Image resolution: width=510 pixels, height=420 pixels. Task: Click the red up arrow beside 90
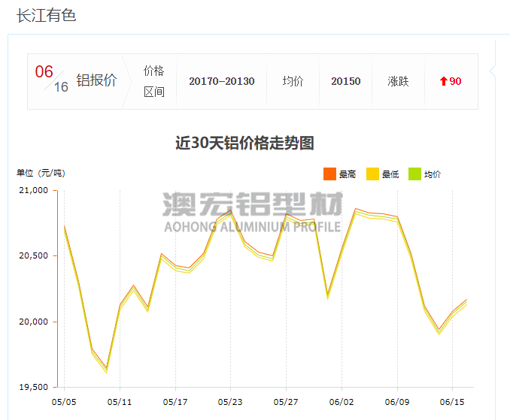(444, 81)
